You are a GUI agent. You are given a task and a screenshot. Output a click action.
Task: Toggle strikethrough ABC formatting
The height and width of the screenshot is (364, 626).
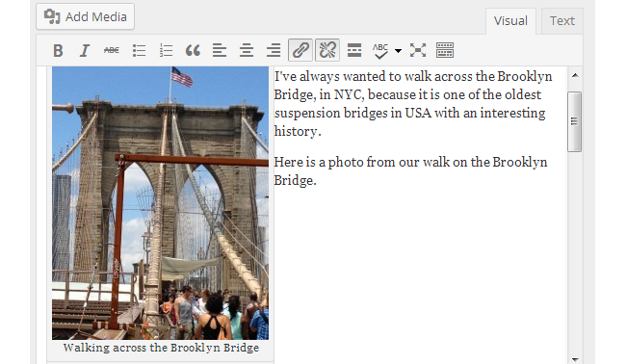111,51
